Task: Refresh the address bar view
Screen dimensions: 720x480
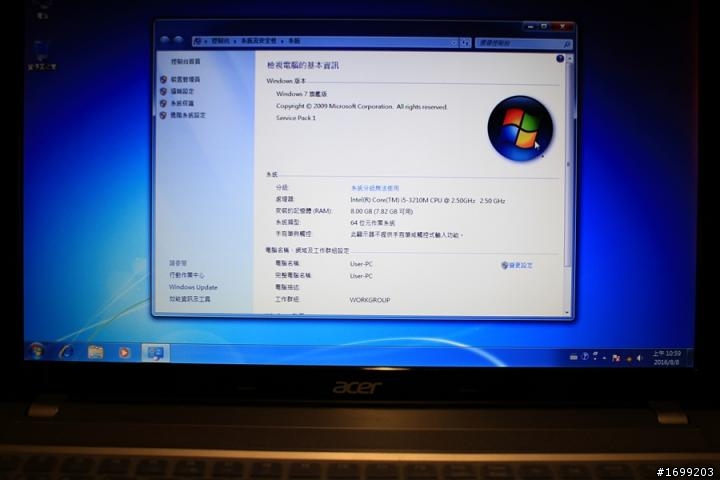Action: pyautogui.click(x=465, y=43)
